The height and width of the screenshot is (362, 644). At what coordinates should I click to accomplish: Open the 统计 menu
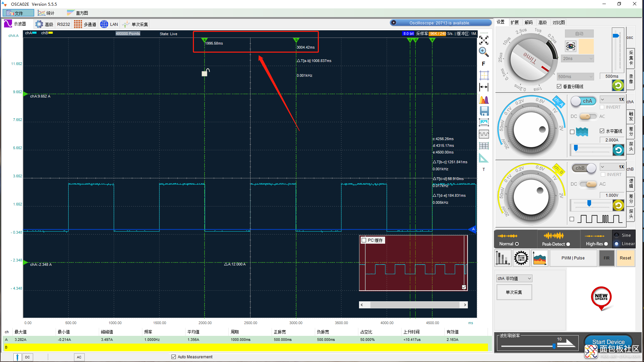46,13
